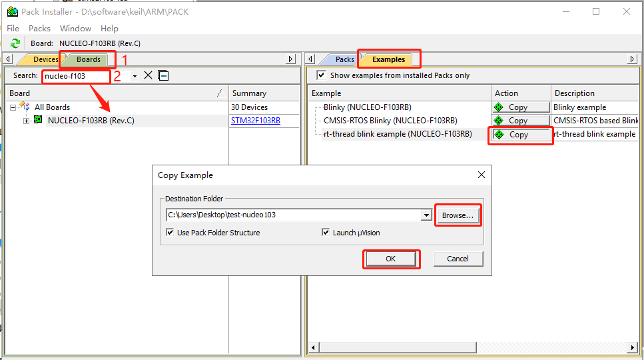Open the Window menu
Screen dimensions: 644x360
[75, 29]
